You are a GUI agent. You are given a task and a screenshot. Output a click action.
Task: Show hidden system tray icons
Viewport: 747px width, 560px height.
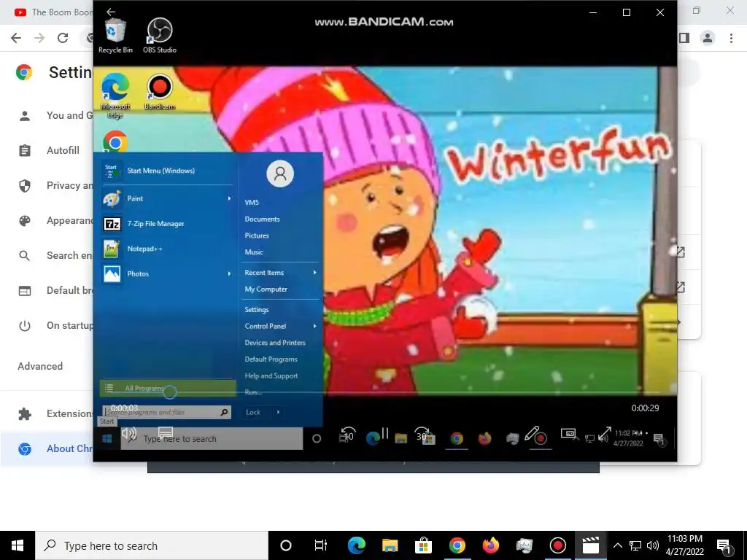617,545
